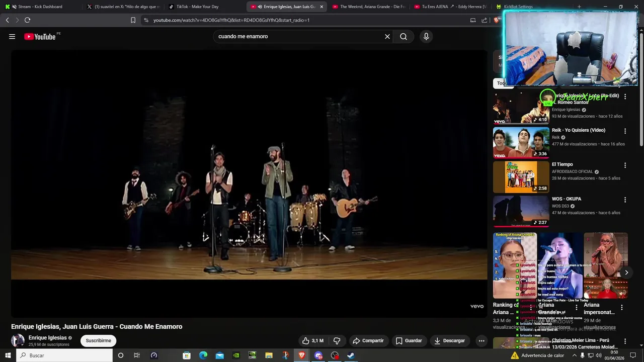Viewport: 644px width, 362px height.
Task: Open the Enrique Iglesias channel name link
Action: coord(48,338)
